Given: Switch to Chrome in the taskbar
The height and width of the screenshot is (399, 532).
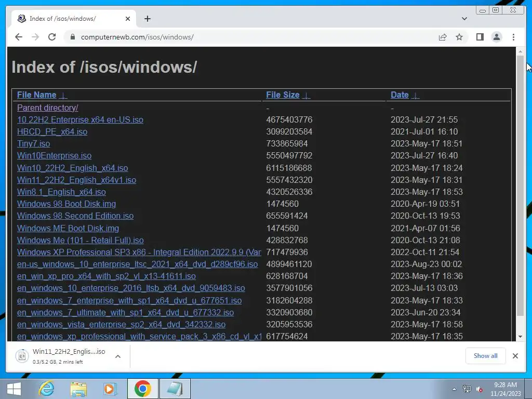Looking at the screenshot, I should coord(142,389).
